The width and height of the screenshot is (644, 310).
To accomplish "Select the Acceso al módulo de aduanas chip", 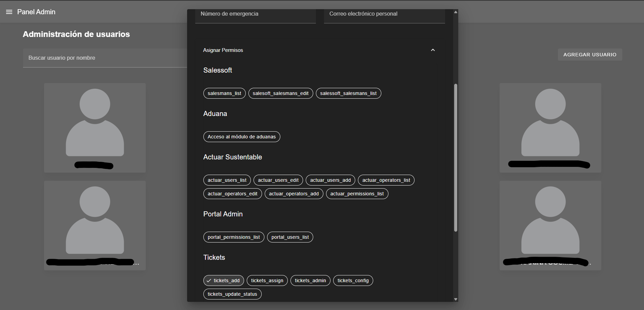I will tap(241, 137).
